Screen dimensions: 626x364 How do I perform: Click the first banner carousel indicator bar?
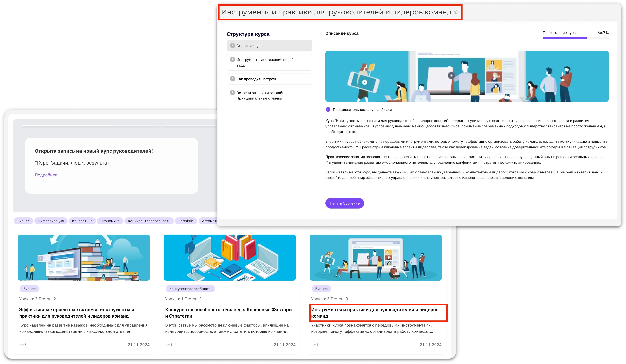pos(90,126)
